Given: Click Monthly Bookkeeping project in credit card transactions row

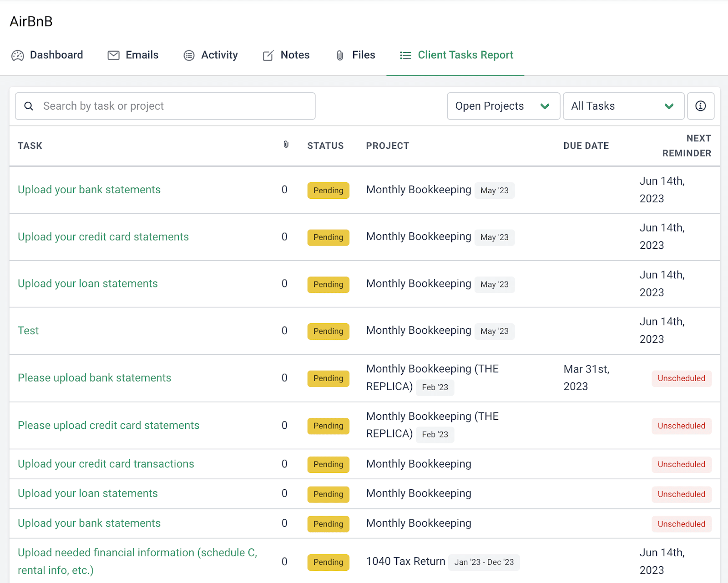Looking at the screenshot, I should tap(419, 464).
